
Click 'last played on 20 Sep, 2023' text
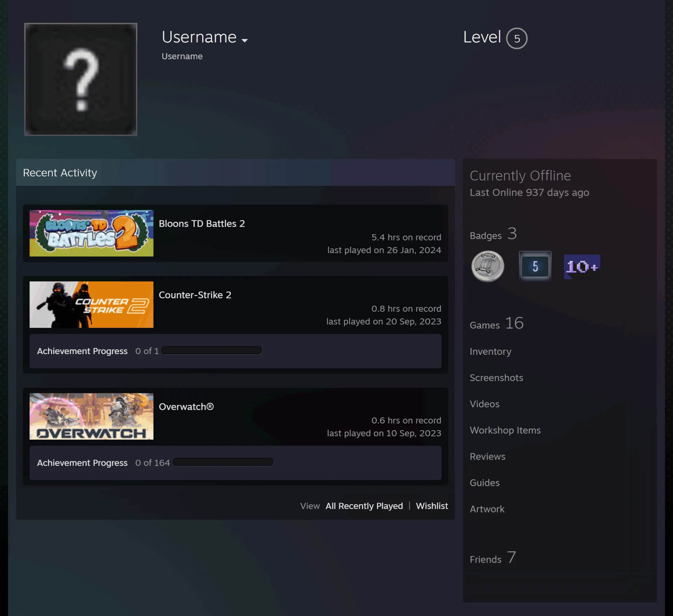(x=384, y=321)
